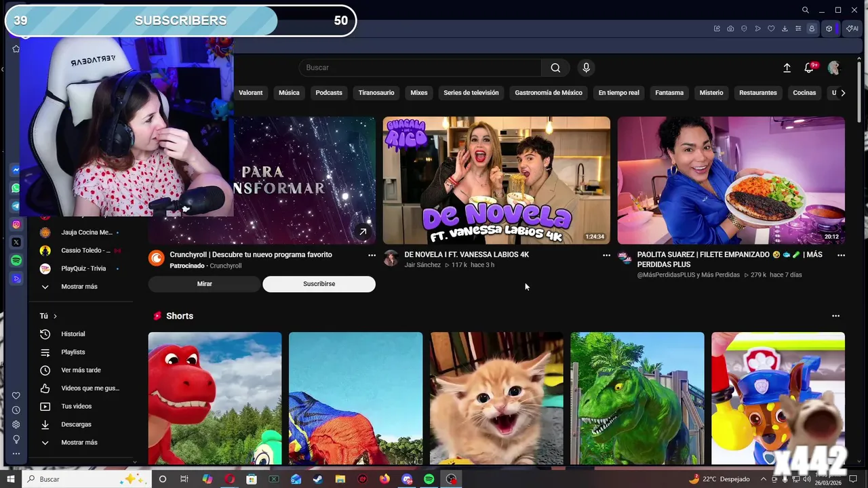This screenshot has height=488, width=868.
Task: Open the YouTube account avatar menu
Action: pyautogui.click(x=834, y=68)
